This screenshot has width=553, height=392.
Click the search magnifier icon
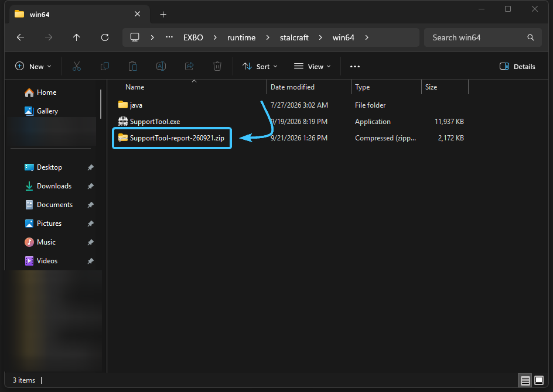[x=530, y=37]
